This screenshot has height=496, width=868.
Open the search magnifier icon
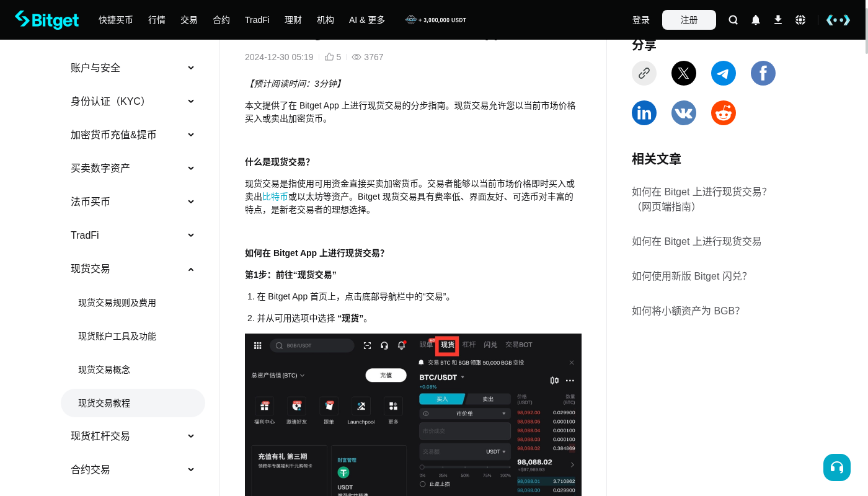pos(733,20)
